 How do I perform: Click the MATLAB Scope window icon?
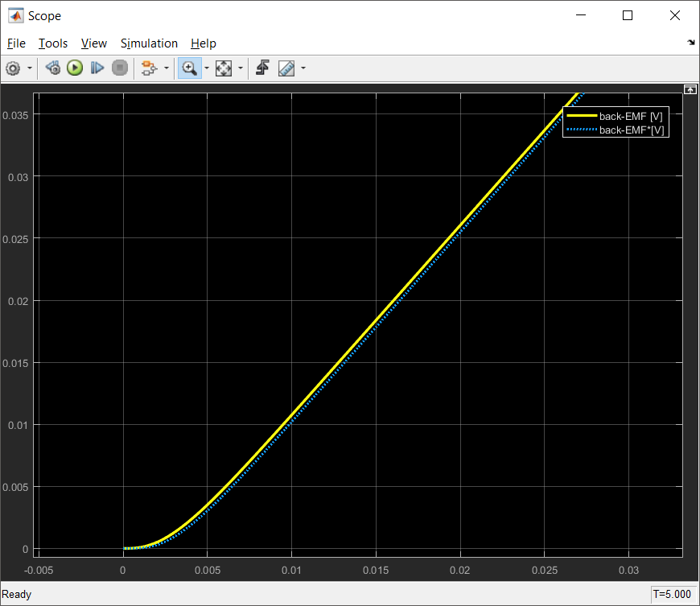[x=16, y=15]
